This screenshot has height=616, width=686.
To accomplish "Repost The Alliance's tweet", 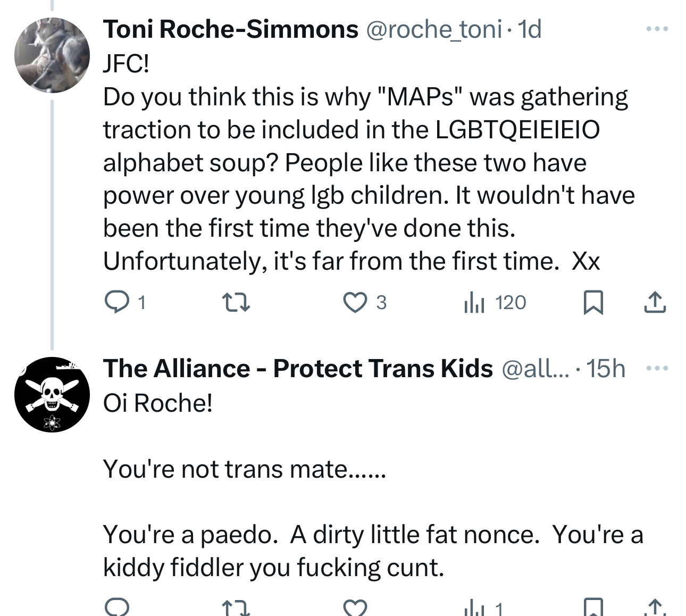I will pos(236,607).
